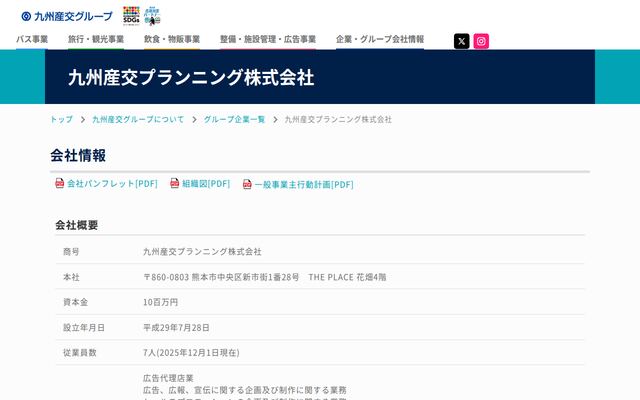Open the 飲食・物販事業 menu
The height and width of the screenshot is (400, 640).
(172, 39)
